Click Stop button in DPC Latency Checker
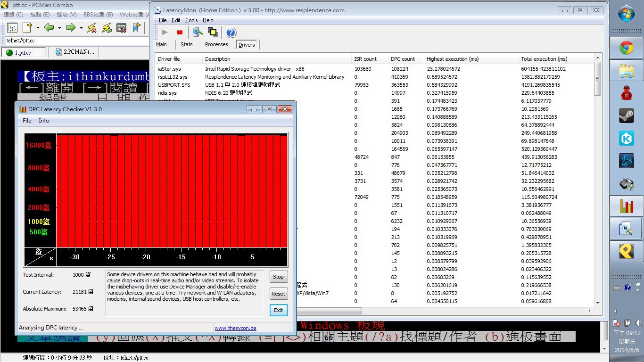The image size is (644, 362). pyautogui.click(x=278, y=277)
